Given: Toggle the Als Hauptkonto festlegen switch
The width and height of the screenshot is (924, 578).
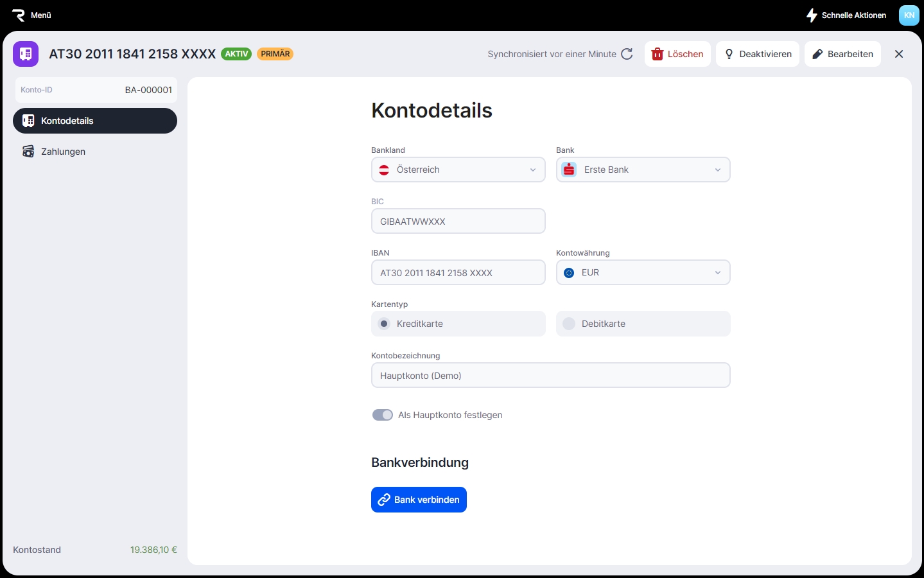Looking at the screenshot, I should 383,415.
